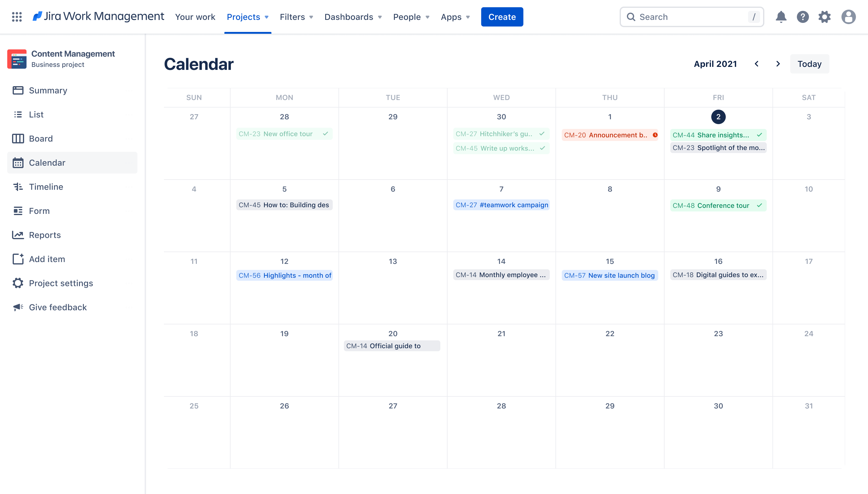Expand the Projects dropdown menu
The image size is (868, 494).
pos(247,17)
